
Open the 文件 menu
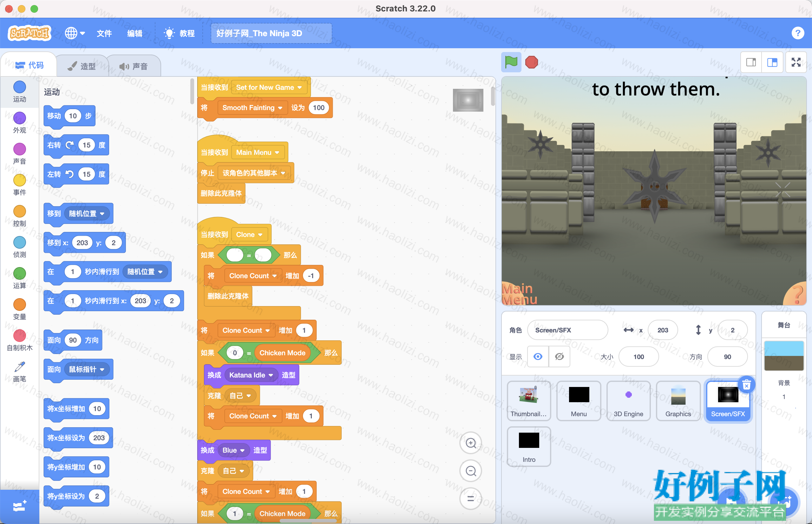pos(104,33)
